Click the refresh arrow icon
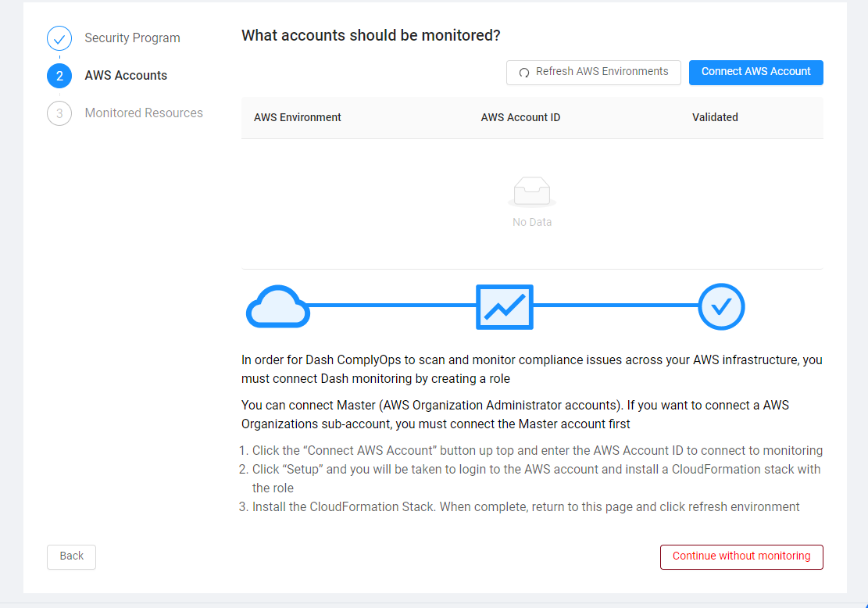Viewport: 868px width, 608px height. pyautogui.click(x=524, y=73)
